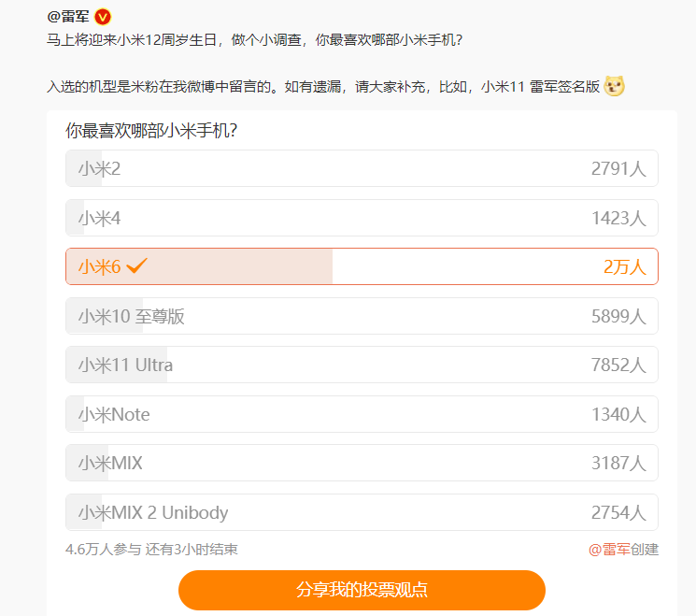
Task: Select the 小米2 poll option
Action: click(x=362, y=168)
